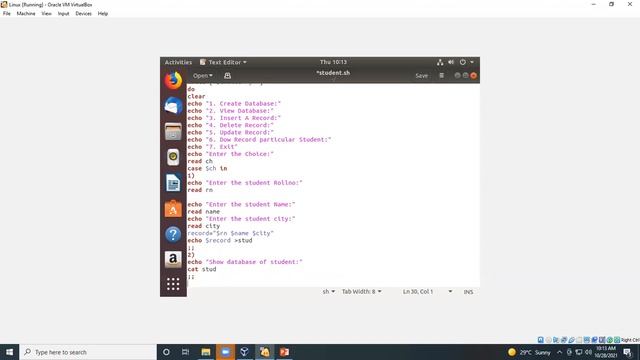Click the line echo "1. Create Database:"
640x360 pixels.
(234, 104)
